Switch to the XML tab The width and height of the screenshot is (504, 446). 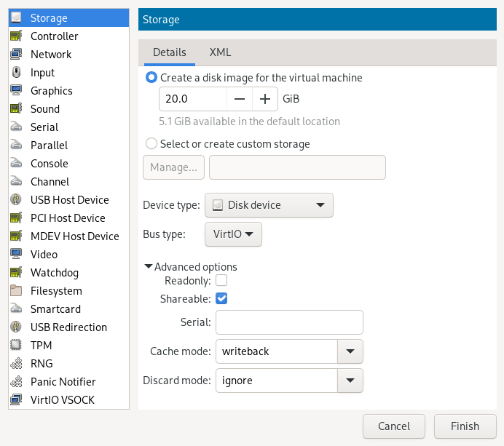point(220,52)
